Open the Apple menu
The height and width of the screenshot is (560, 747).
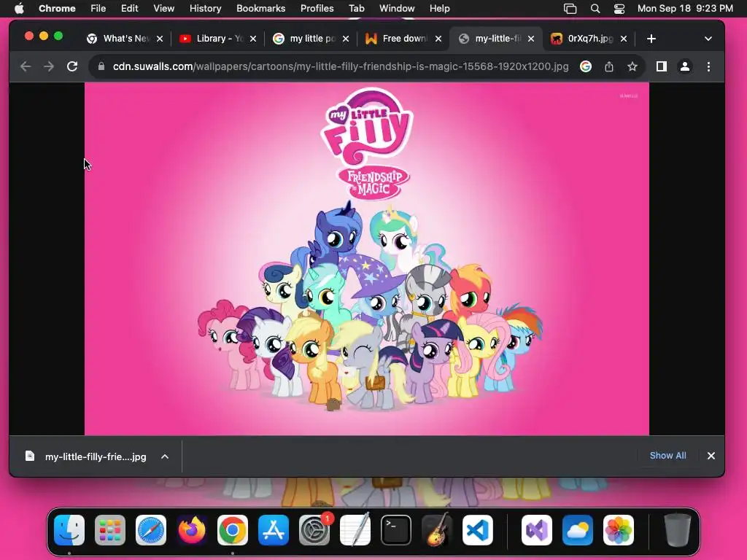click(19, 9)
